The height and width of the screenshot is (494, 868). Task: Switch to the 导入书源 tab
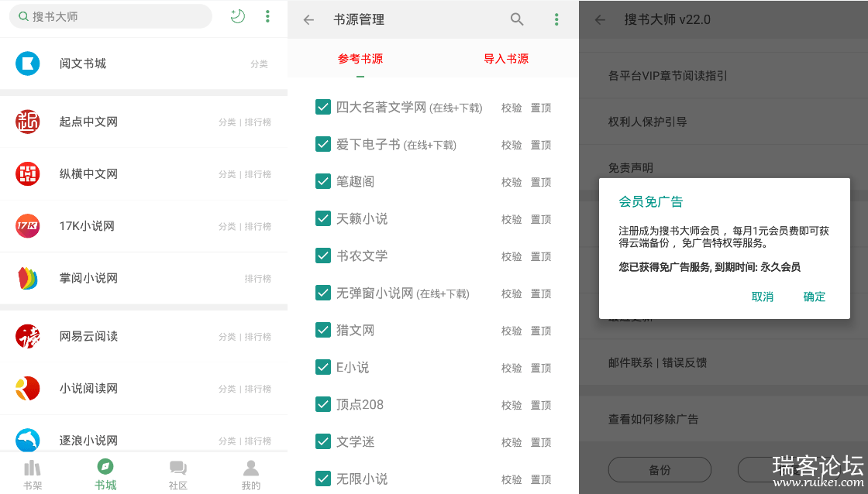pos(506,59)
